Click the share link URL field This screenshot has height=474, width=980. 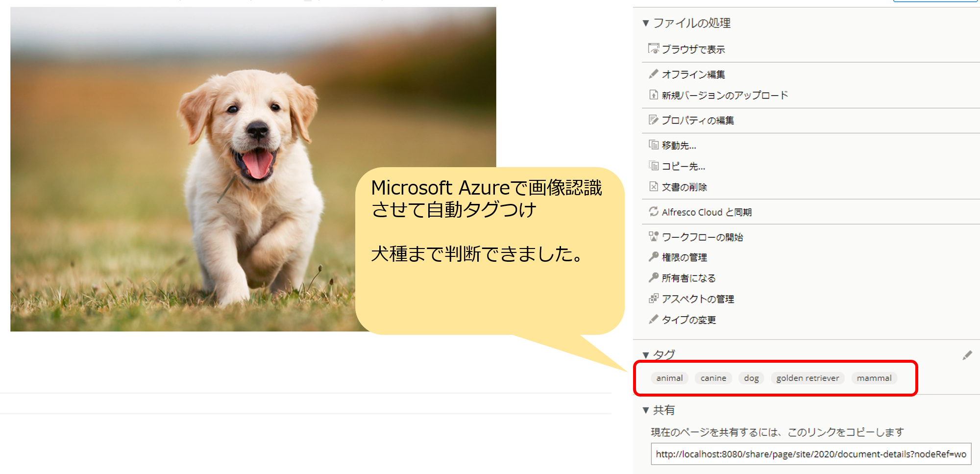point(811,454)
